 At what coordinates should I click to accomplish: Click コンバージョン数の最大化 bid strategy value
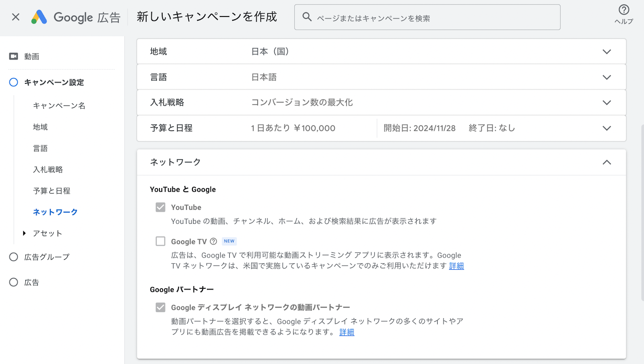302,102
